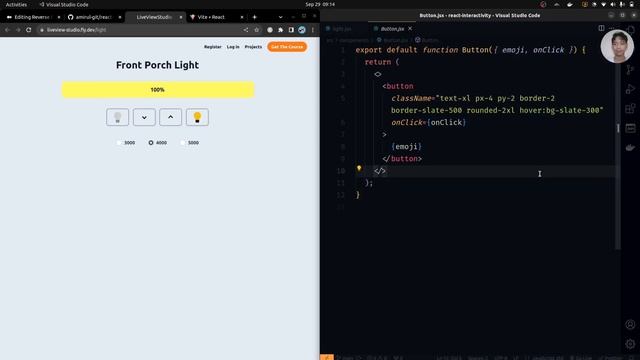The image size is (640, 360).
Task: Open the Docker view in activity bar
Action: pyautogui.click(x=630, y=148)
